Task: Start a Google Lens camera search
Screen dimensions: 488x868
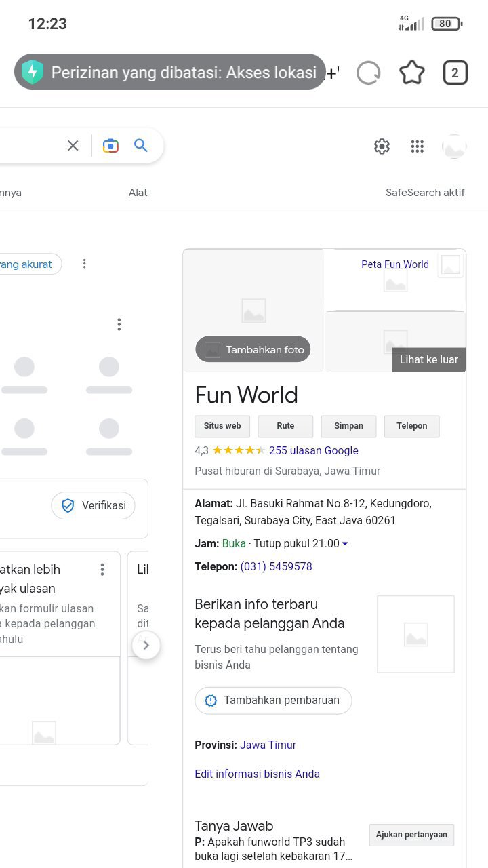Action: point(110,145)
